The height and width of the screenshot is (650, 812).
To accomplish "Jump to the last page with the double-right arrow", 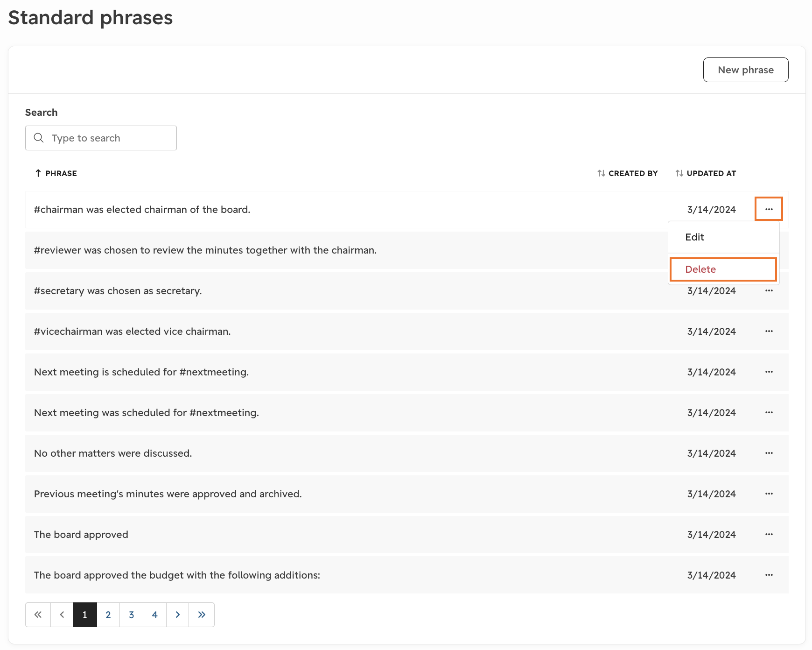I will [x=202, y=615].
